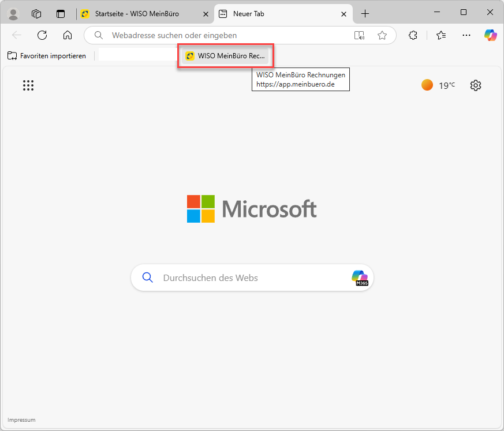Add page to favorites with star icon
The image size is (504, 431).
tap(382, 35)
